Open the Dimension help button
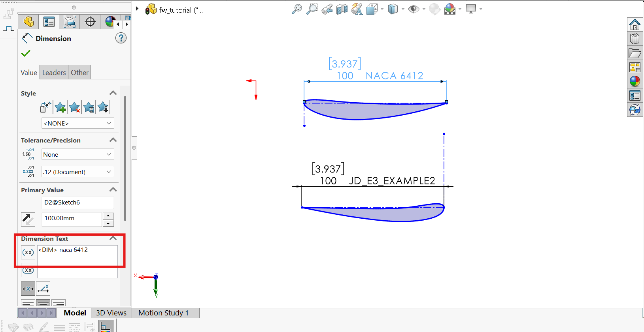644x332 pixels. point(121,38)
